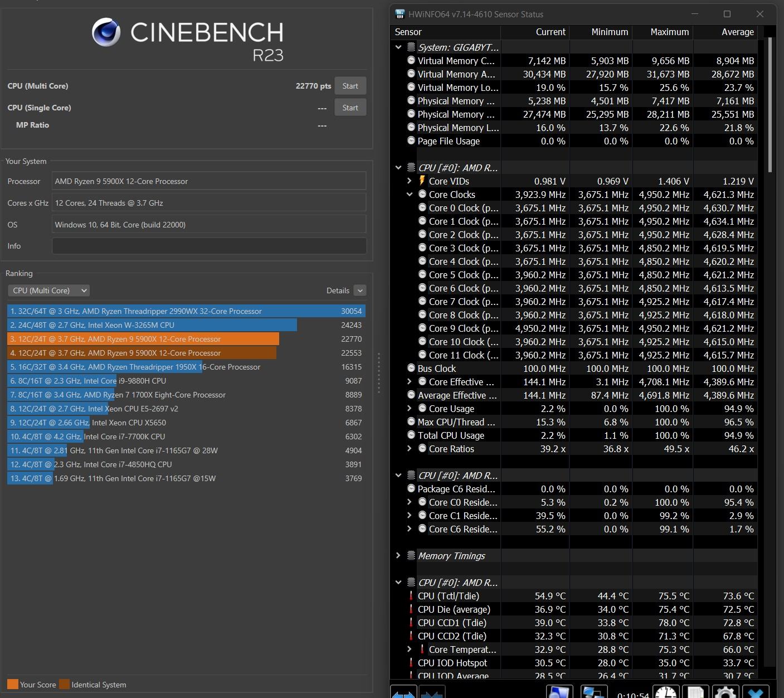Expand the Core C0 Residency row

(410, 502)
